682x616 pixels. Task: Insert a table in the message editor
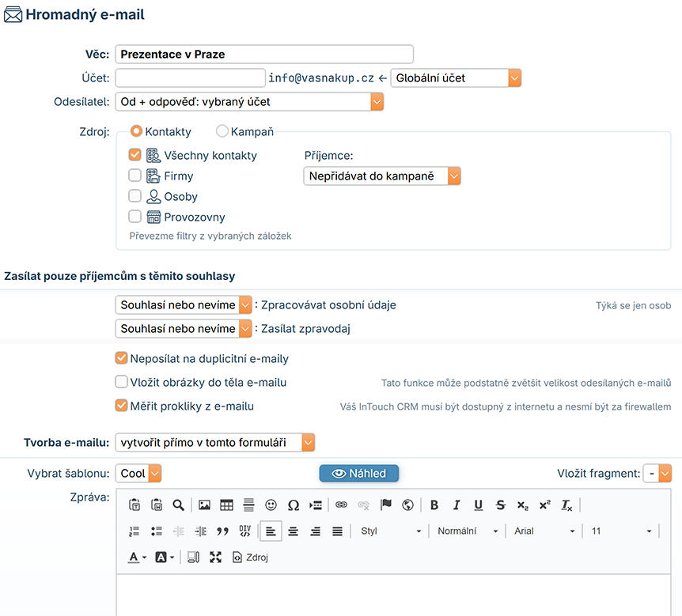click(226, 505)
